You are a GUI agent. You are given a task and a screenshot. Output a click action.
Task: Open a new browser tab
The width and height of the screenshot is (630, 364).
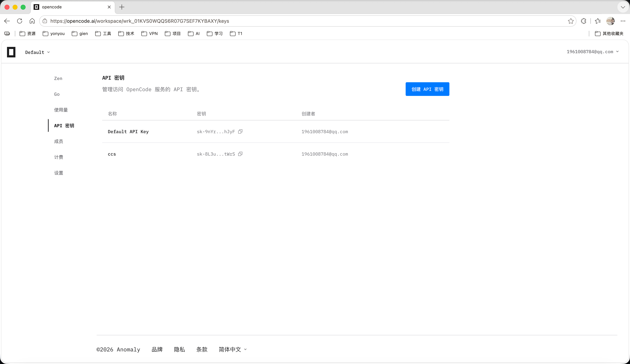point(122,7)
